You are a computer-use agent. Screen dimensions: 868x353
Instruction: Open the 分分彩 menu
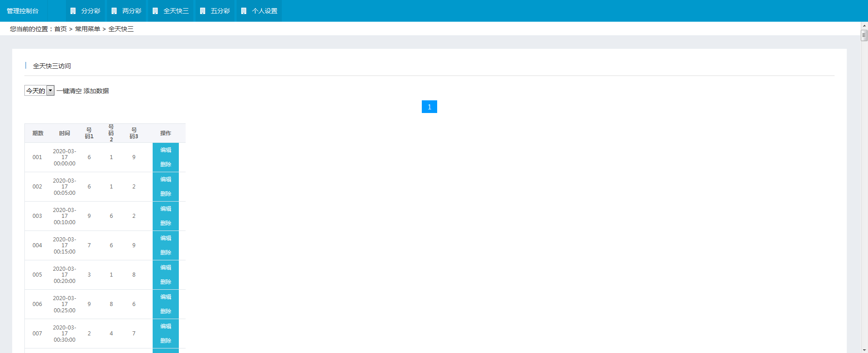coord(90,11)
